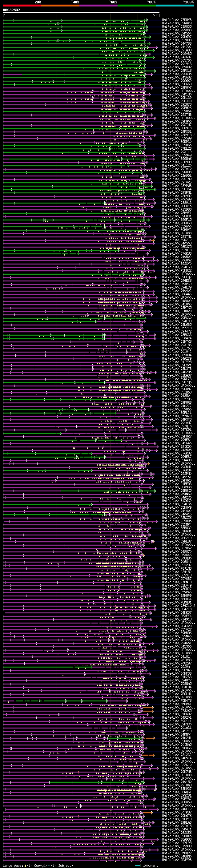
Task: Open the UniRef100_C3VPW8 entry
Action: point(177,186)
